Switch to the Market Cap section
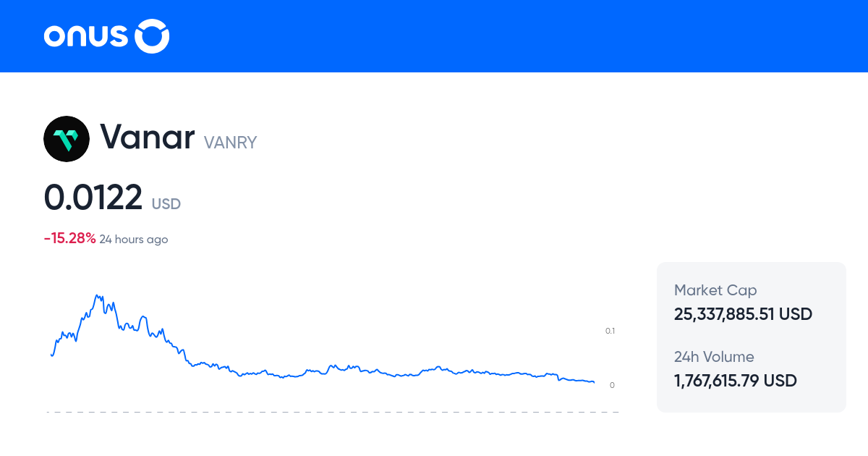 tap(715, 290)
